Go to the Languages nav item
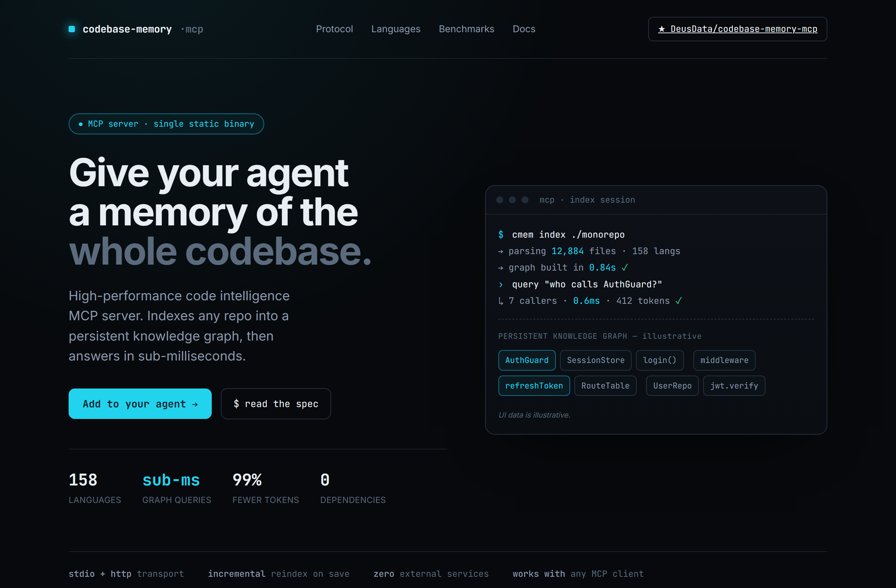This screenshot has width=896, height=588. tap(395, 29)
